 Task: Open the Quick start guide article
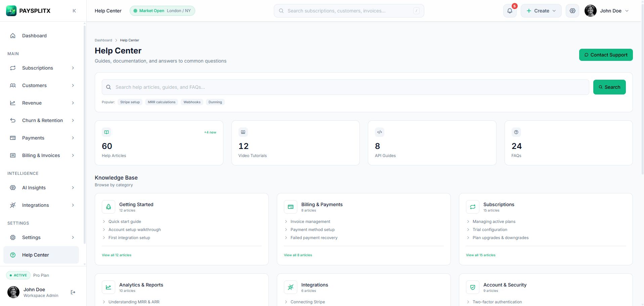tap(125, 222)
